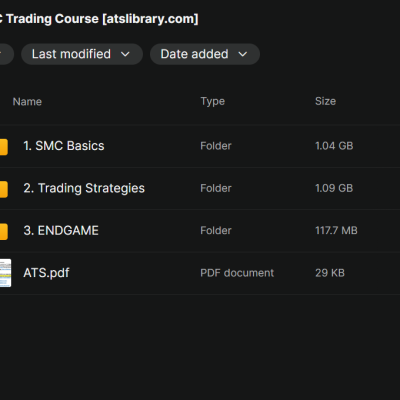
Task: Open the Date added filter dropdown
Action: 205,54
